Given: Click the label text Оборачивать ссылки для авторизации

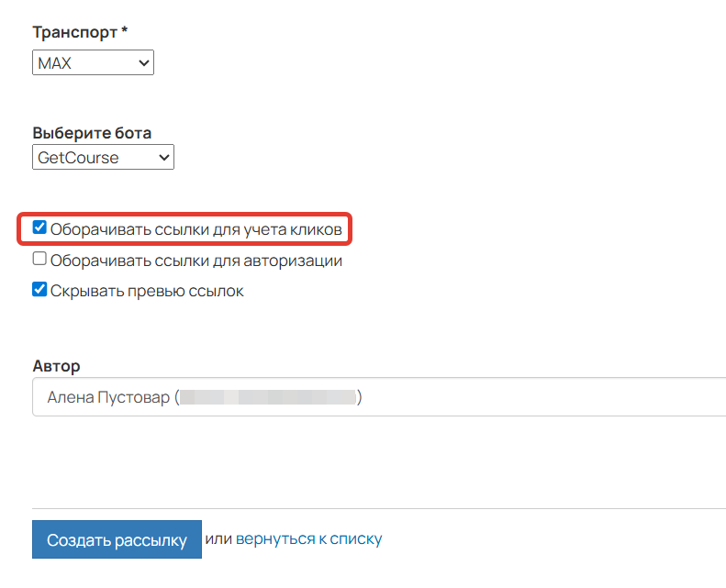Looking at the screenshot, I should click(x=196, y=261).
